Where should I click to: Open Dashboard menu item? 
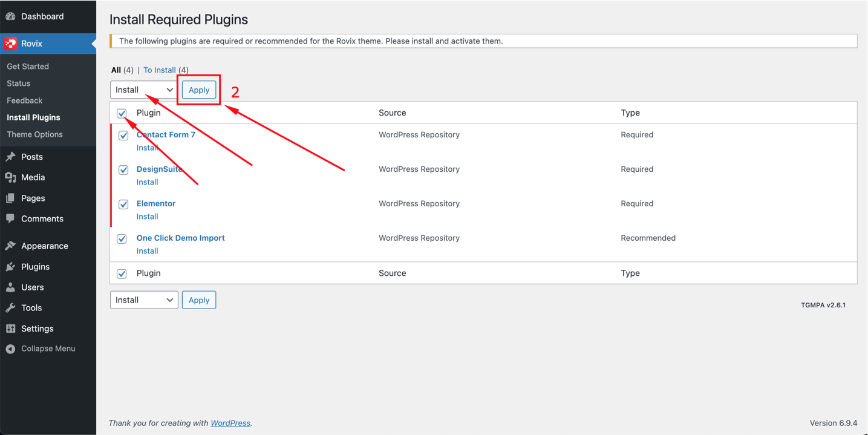[x=48, y=16]
